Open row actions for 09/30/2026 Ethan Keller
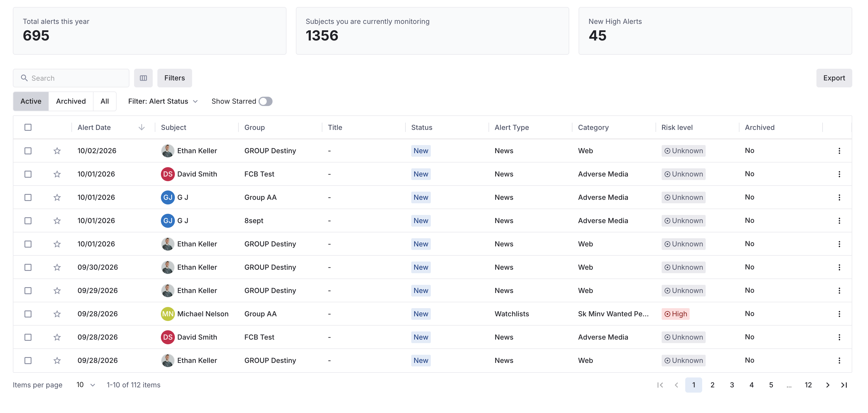 tap(839, 267)
